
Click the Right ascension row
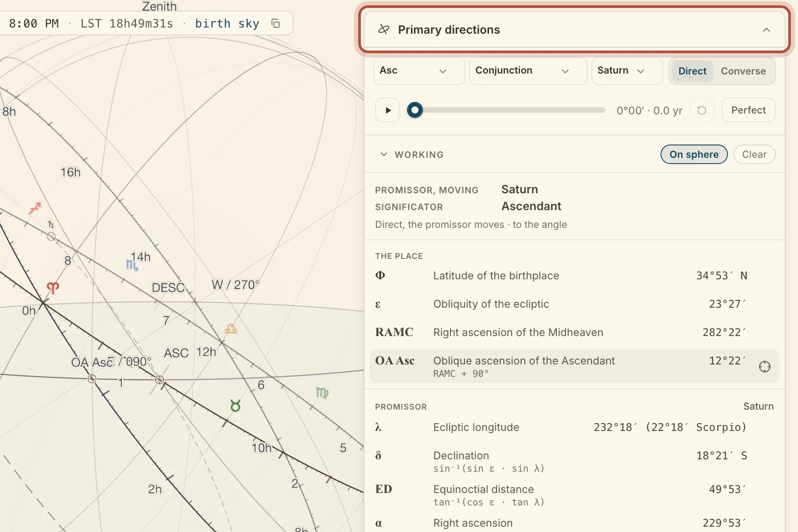[x=574, y=523]
